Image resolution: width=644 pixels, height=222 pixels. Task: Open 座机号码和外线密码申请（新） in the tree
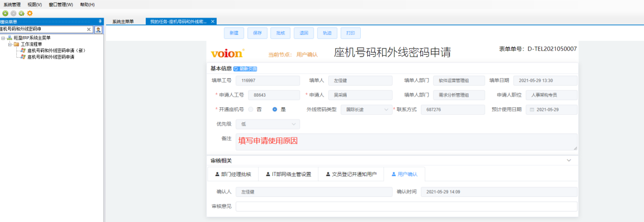pyautogui.click(x=57, y=51)
